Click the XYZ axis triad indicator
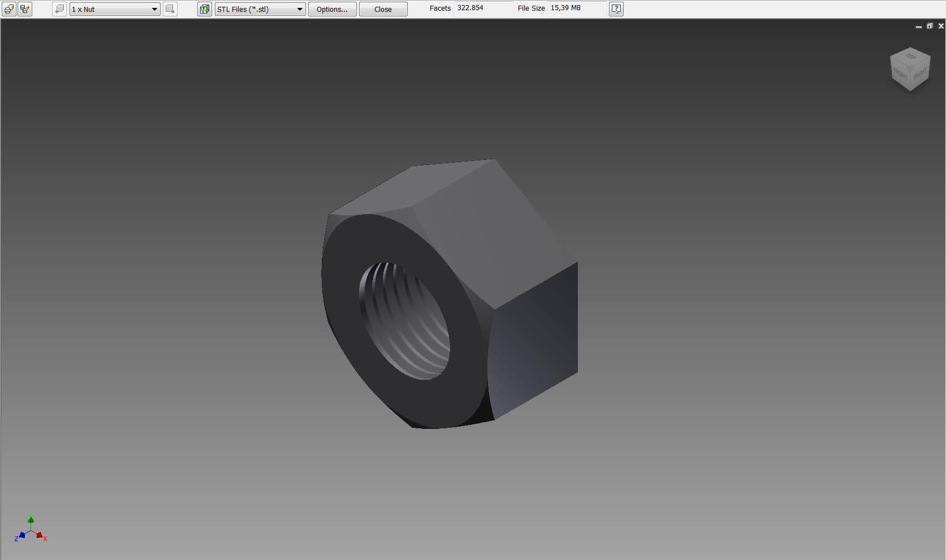This screenshot has width=946, height=560. coord(31,528)
